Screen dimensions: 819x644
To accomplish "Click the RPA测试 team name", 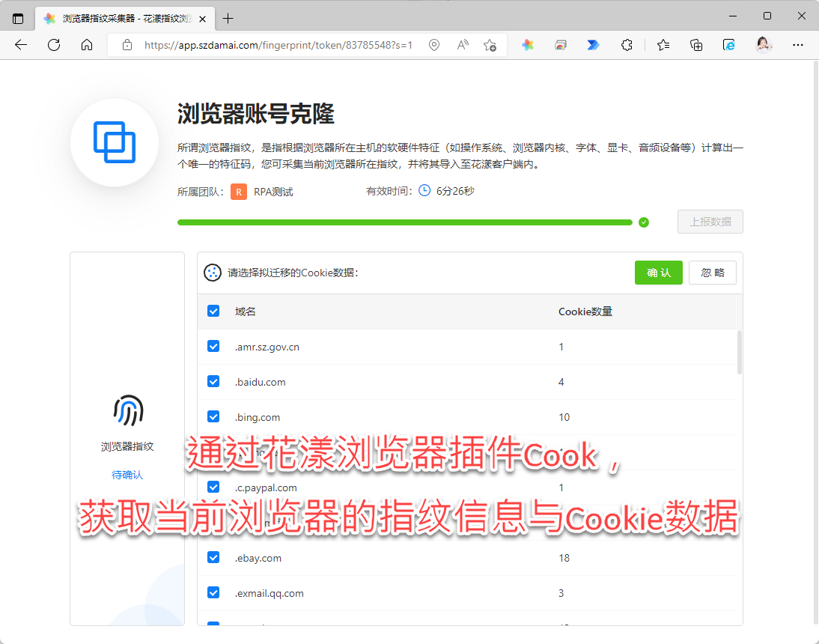I will pyautogui.click(x=273, y=192).
